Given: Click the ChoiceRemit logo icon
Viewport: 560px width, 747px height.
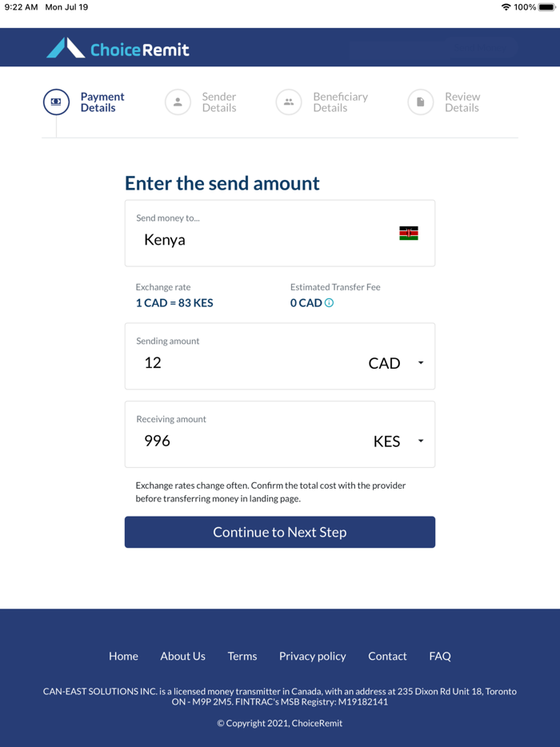Looking at the screenshot, I should (68, 47).
